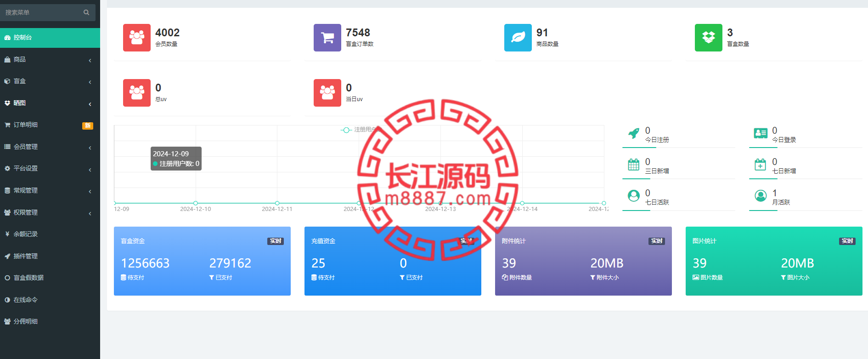The width and height of the screenshot is (868, 359).
Task: Expand the 盲盒 menu chevron
Action: [90, 82]
